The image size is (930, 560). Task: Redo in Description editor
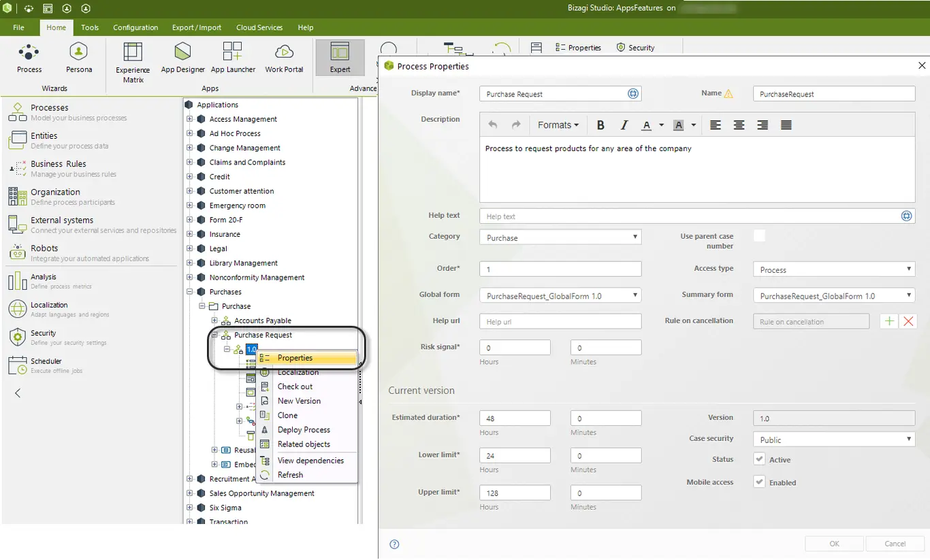coord(516,125)
